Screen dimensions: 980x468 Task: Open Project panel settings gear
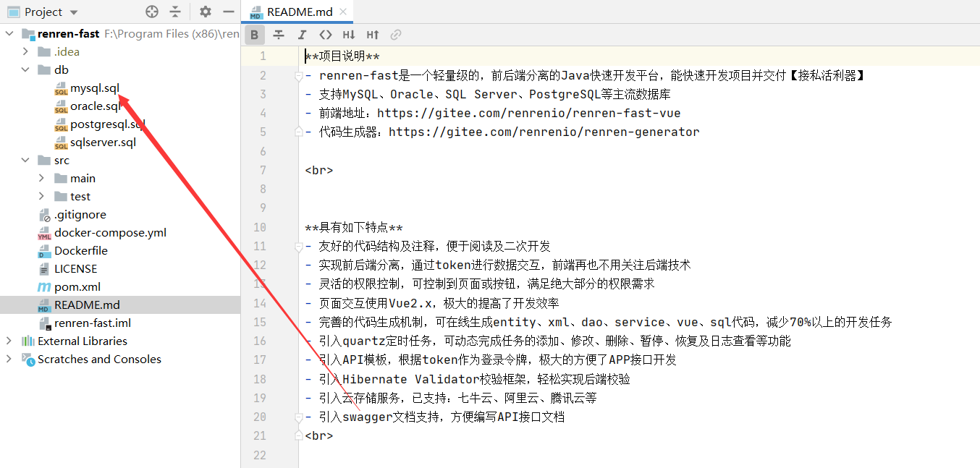(206, 12)
